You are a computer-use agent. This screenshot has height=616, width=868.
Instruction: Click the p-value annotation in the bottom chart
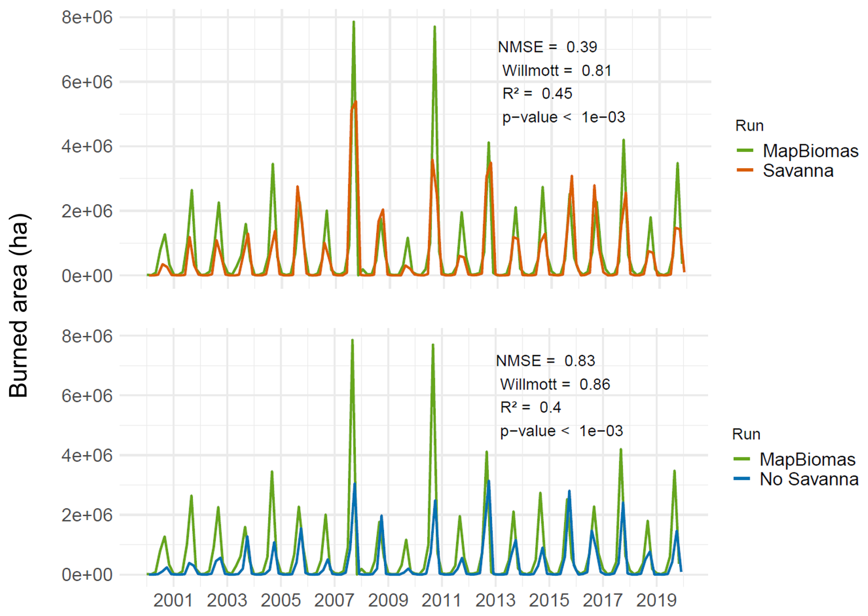coord(561,431)
